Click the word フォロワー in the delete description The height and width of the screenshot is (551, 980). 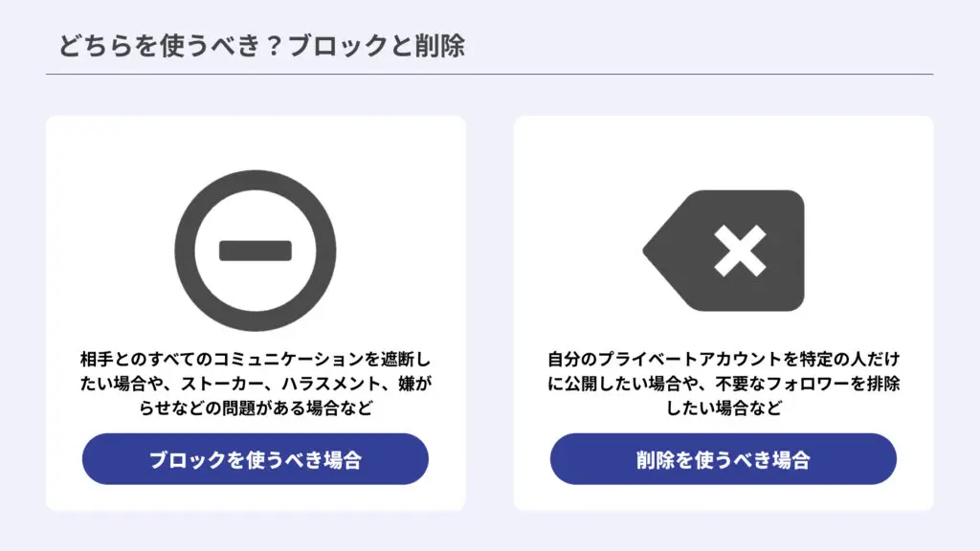(x=806, y=384)
